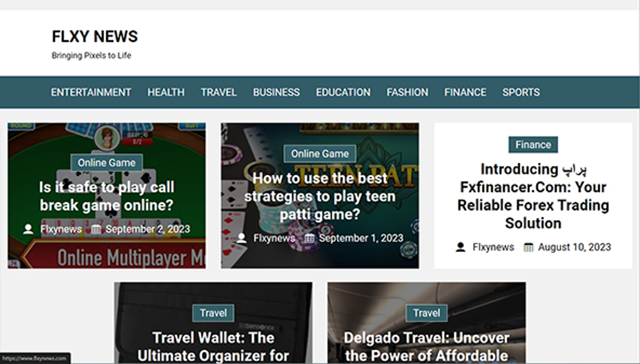Image resolution: width=640 pixels, height=364 pixels.
Task: Click the author icon on the teen patti article
Action: point(241,238)
